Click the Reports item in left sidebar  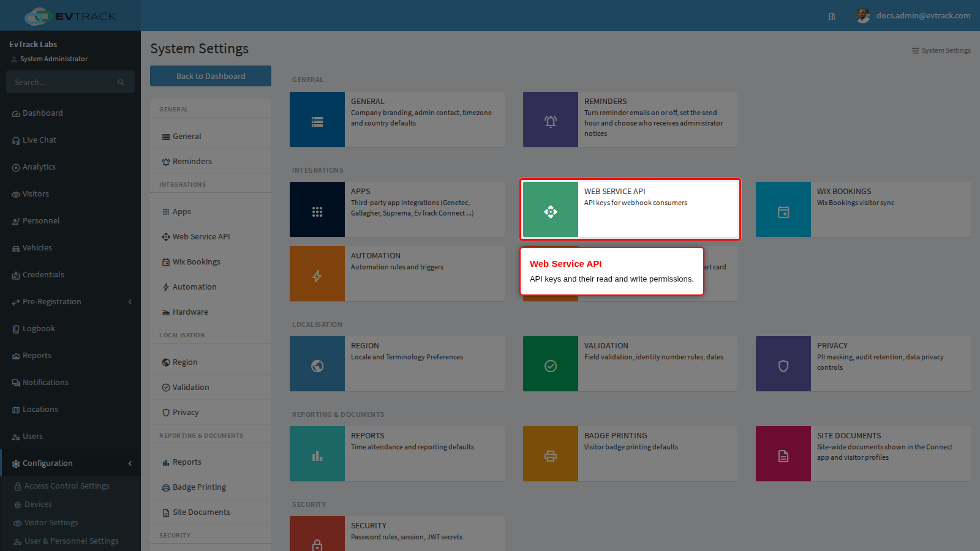pos(70,356)
